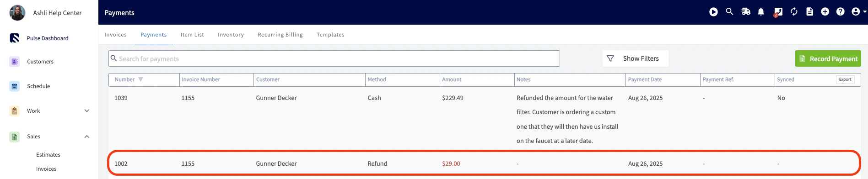Screen dimensions: 868x179
Task: Expand the account menu arrow
Action: pyautogui.click(x=864, y=12)
